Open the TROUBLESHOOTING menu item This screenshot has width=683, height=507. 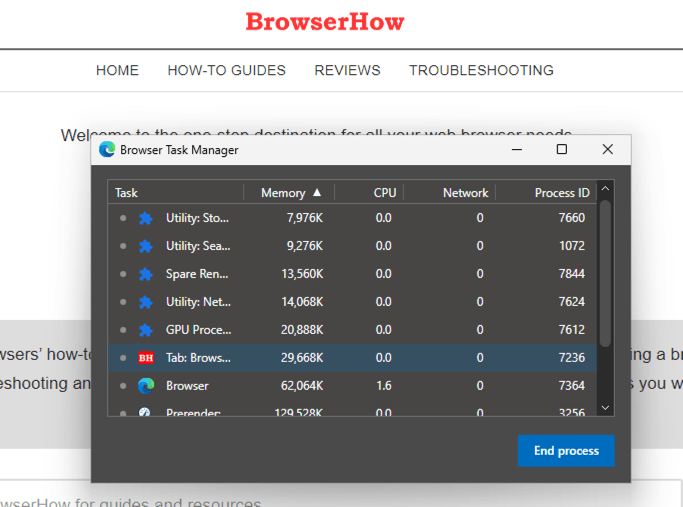481,71
